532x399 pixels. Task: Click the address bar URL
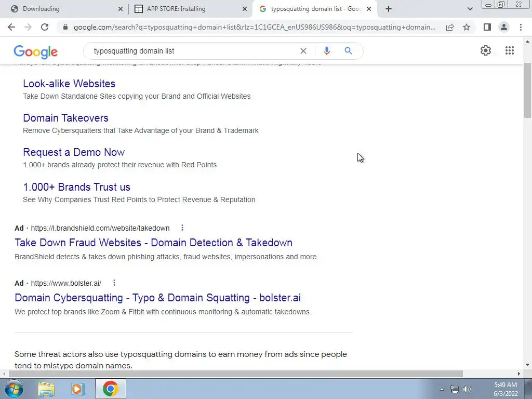[255, 27]
